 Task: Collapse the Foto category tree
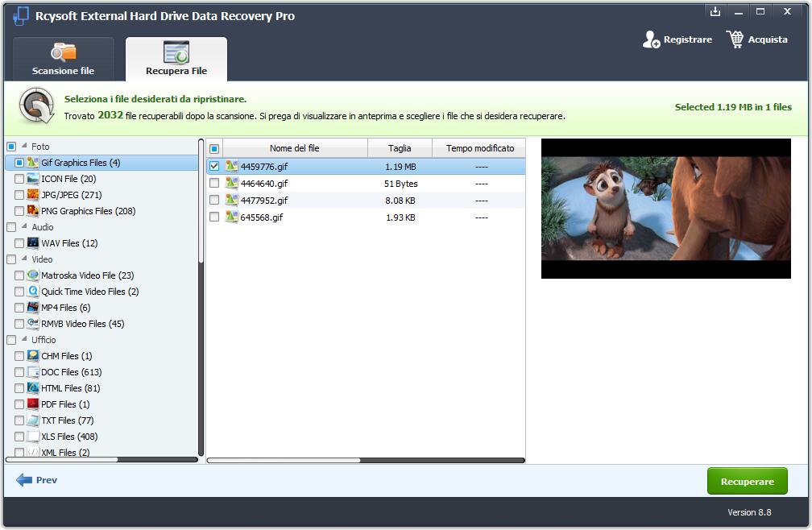tap(23, 147)
